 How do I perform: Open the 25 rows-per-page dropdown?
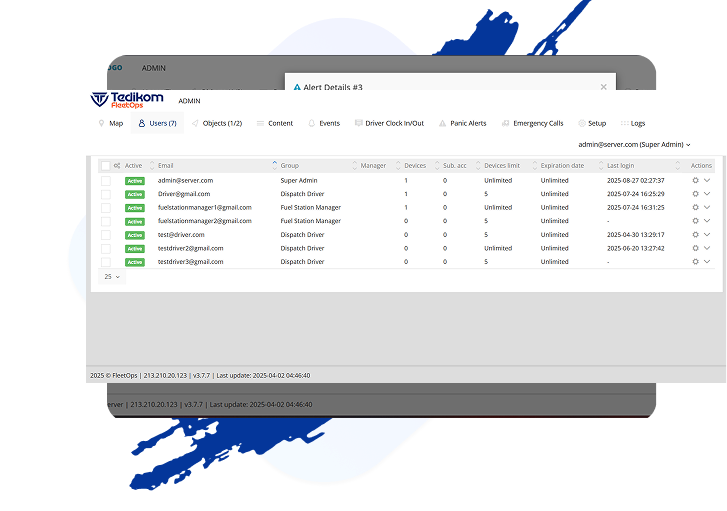coord(110,276)
